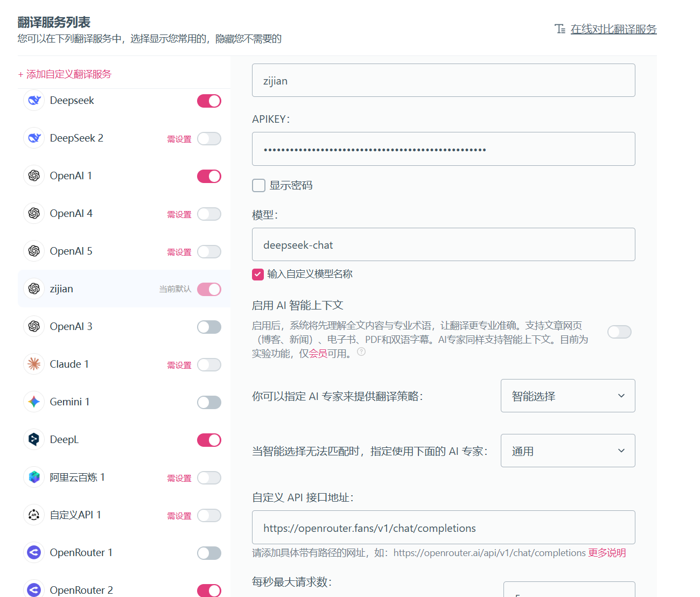The height and width of the screenshot is (597, 700).
Task: Click the OpenAI 1 logo icon
Action: pos(34,176)
